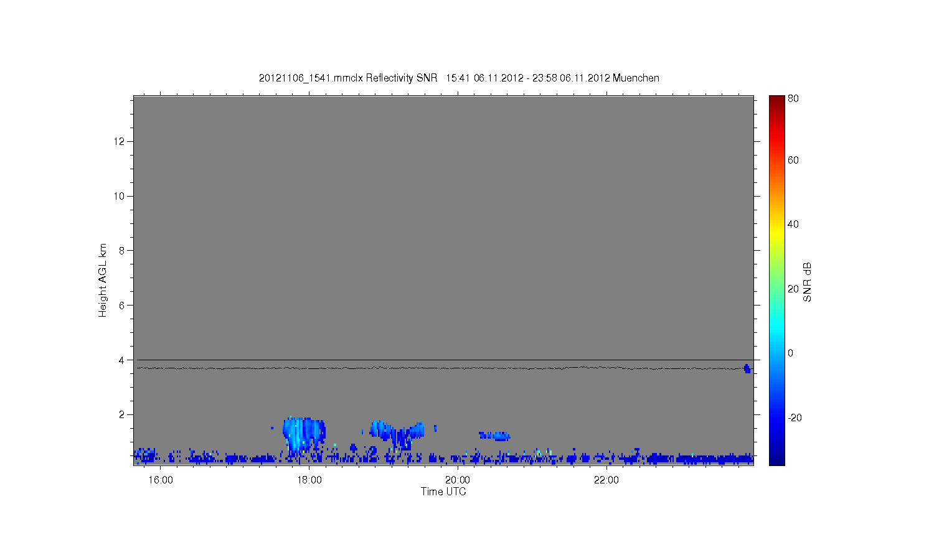The width and height of the screenshot is (934, 560).
Task: Click the plot title text starting '20121106_1541.mmclx'
Action: coord(459,78)
